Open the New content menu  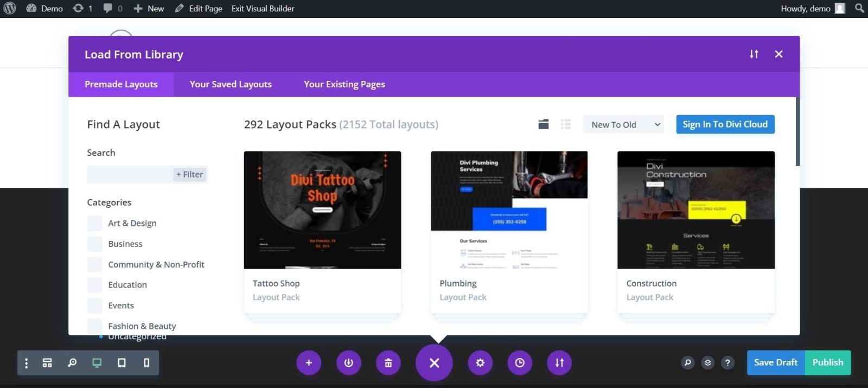tap(149, 8)
